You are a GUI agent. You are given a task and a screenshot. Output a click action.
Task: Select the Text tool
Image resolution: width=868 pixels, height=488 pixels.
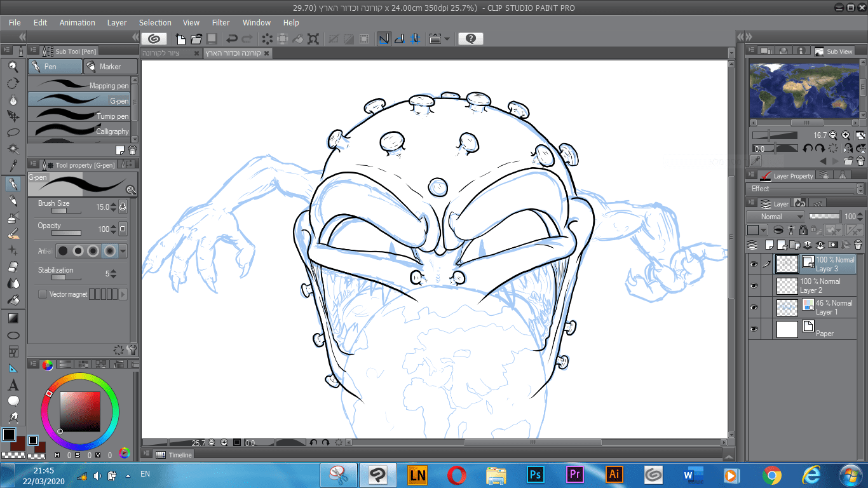(13, 385)
